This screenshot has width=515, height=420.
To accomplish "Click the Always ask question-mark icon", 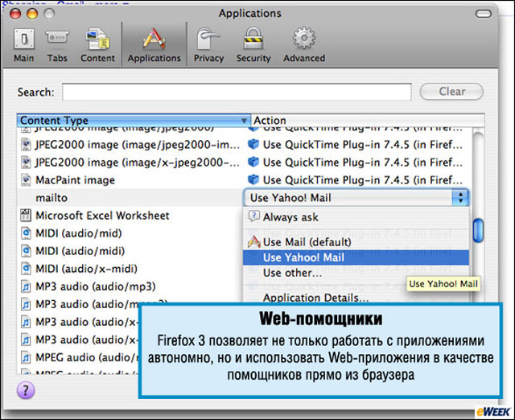I will (254, 216).
